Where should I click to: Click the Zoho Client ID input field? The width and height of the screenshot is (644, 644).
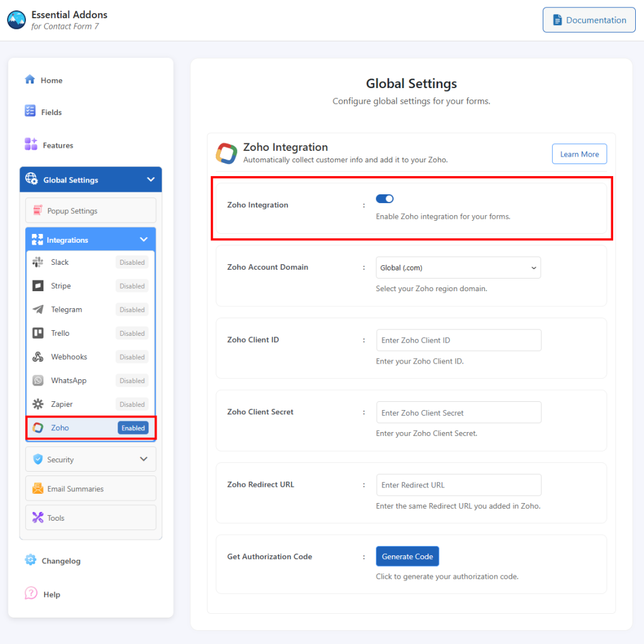[458, 340]
